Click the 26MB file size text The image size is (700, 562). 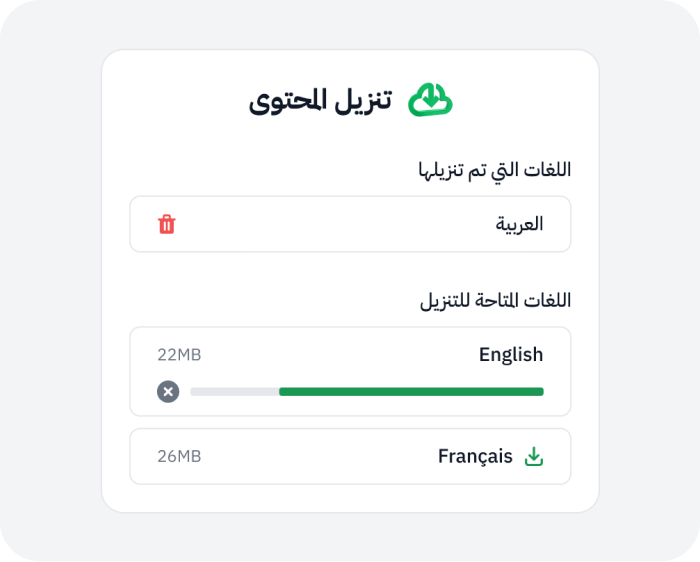tap(179, 457)
